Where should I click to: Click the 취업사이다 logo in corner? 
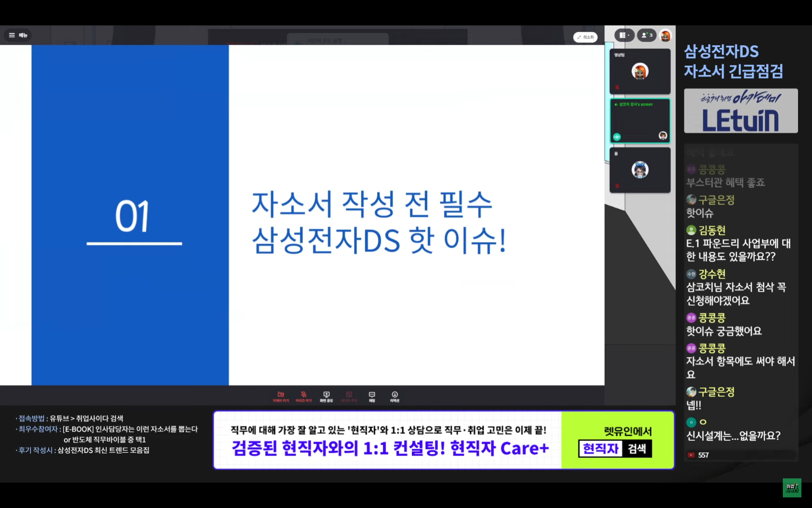pos(792,488)
